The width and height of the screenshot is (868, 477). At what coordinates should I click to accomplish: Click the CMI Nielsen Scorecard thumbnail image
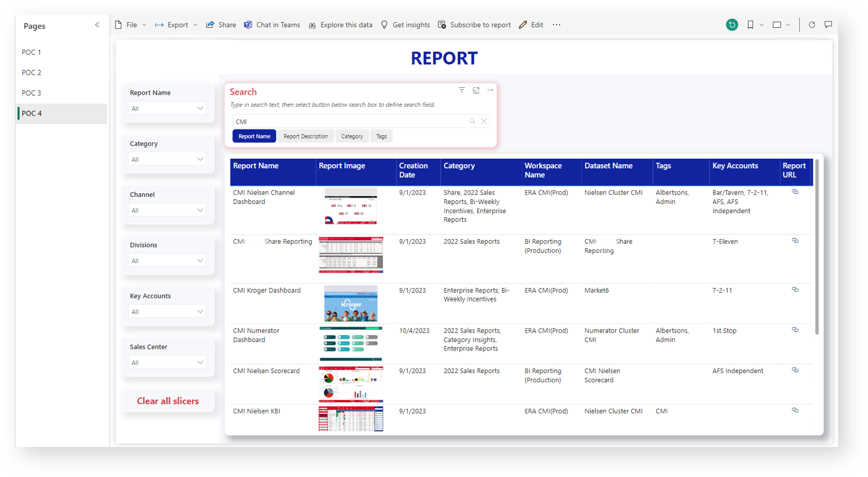pyautogui.click(x=351, y=384)
